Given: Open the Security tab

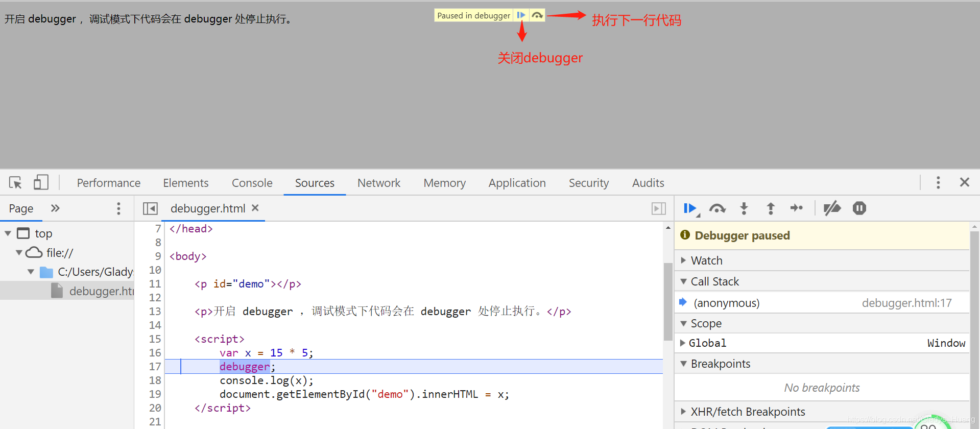Looking at the screenshot, I should (589, 183).
